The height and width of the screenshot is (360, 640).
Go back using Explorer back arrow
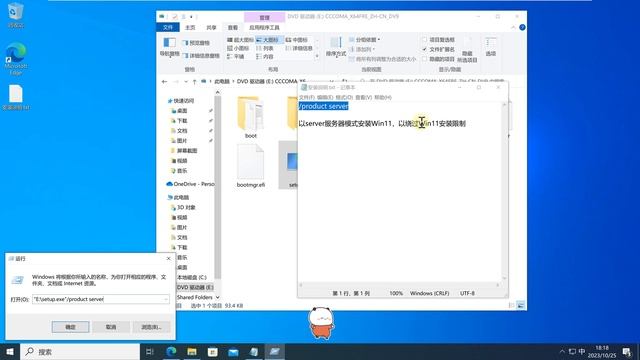click(x=164, y=82)
